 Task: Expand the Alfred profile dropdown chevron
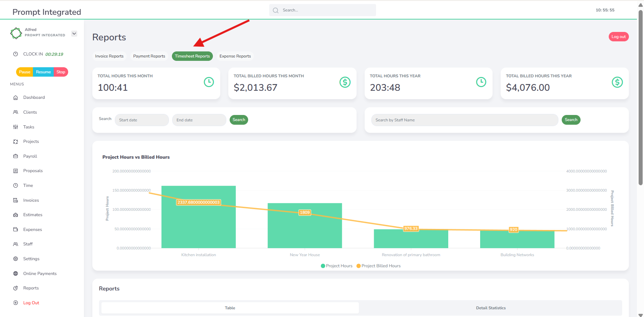click(74, 34)
